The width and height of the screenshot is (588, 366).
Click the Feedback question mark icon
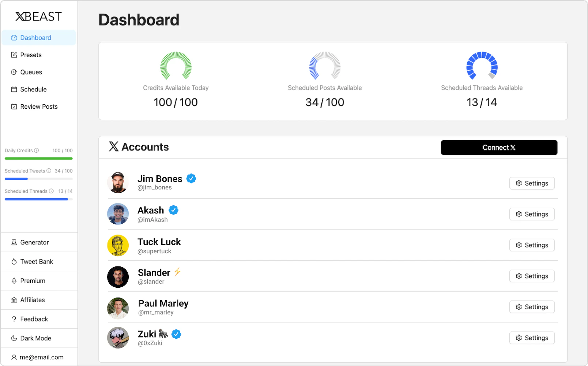pos(14,319)
